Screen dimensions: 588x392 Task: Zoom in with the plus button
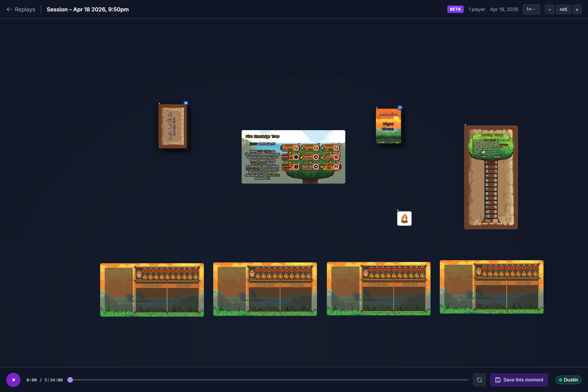point(577,9)
